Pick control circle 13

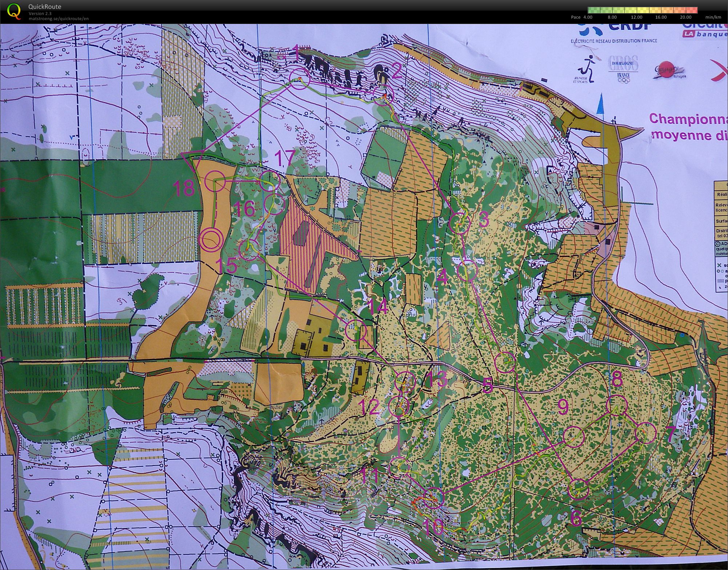[x=405, y=382]
